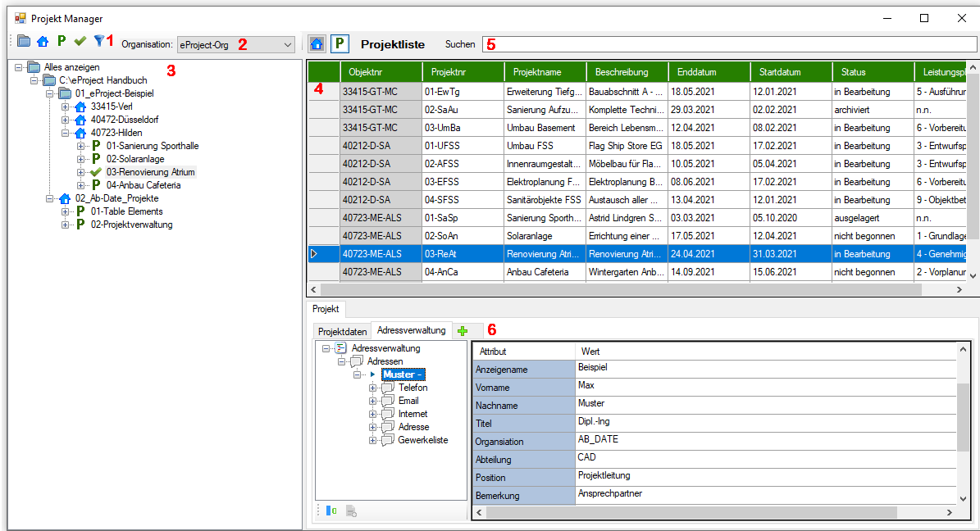The image size is (980, 531).
Task: Expand the Telefon address node
Action: (372, 388)
